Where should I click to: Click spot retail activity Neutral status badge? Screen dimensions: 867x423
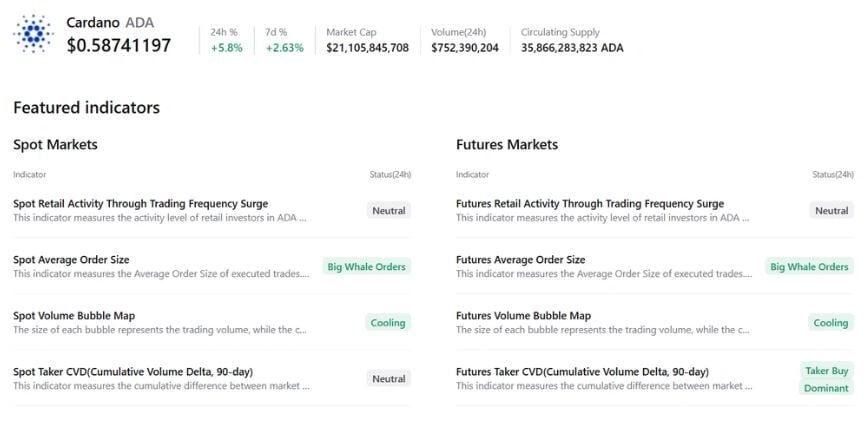(x=388, y=211)
